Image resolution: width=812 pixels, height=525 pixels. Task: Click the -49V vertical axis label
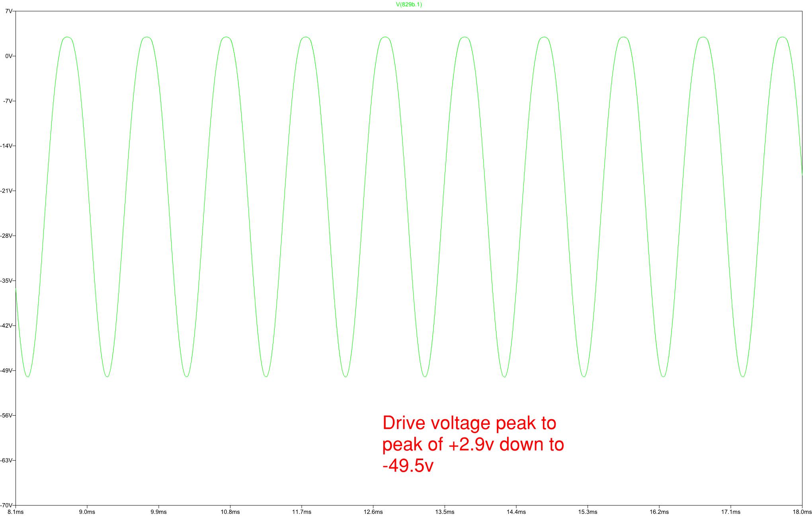click(6, 371)
